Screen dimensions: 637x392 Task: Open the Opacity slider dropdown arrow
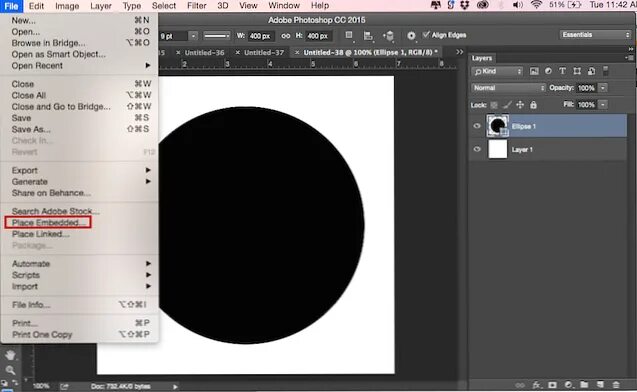[x=603, y=88]
